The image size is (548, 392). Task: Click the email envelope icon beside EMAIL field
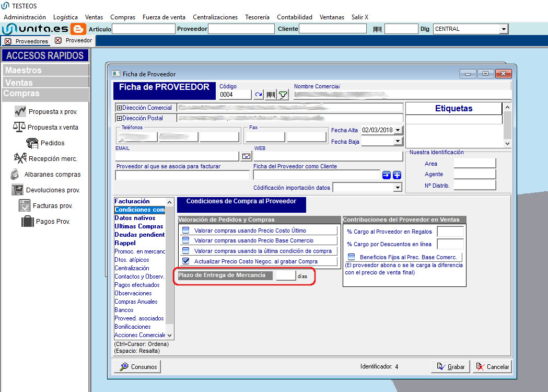coord(247,156)
